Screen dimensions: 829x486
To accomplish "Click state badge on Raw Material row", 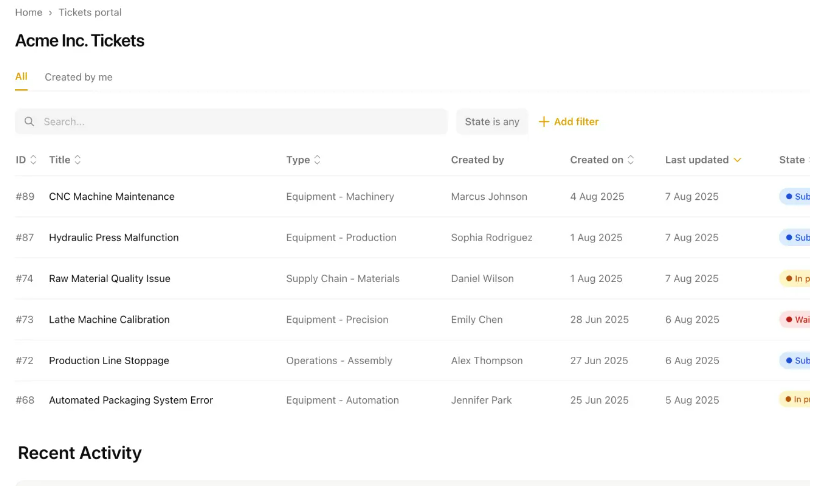I will click(795, 278).
